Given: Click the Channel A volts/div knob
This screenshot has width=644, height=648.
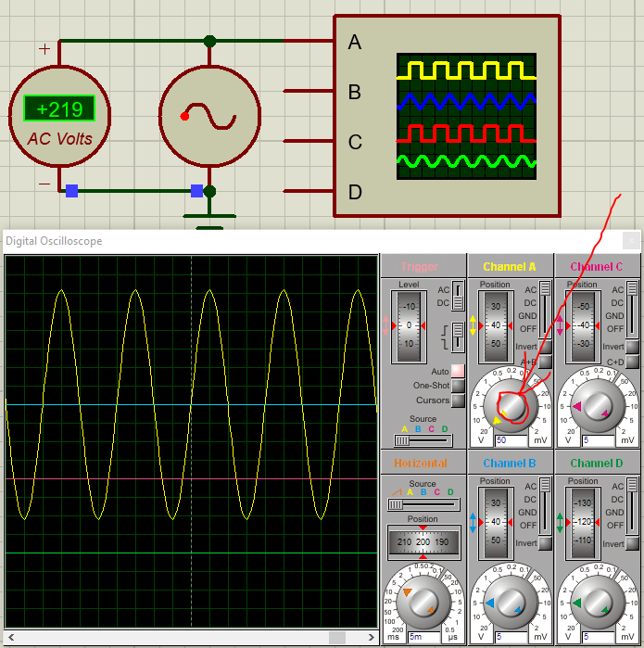Looking at the screenshot, I should (511, 406).
